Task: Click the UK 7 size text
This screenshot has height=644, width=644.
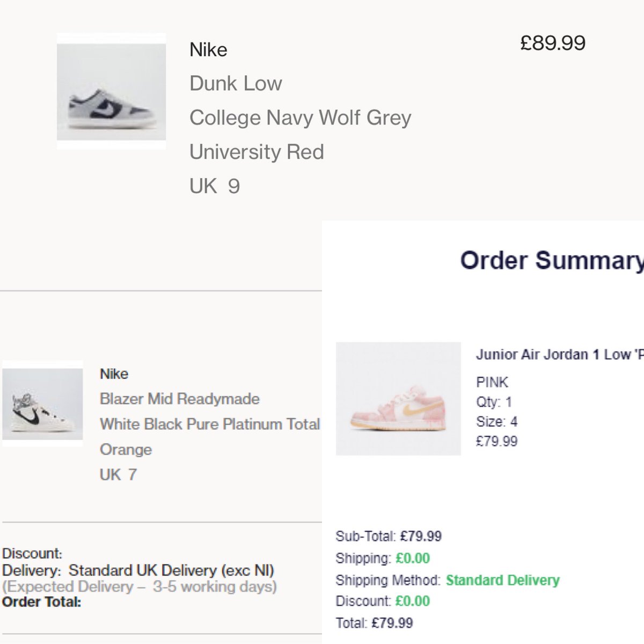Action: [118, 474]
